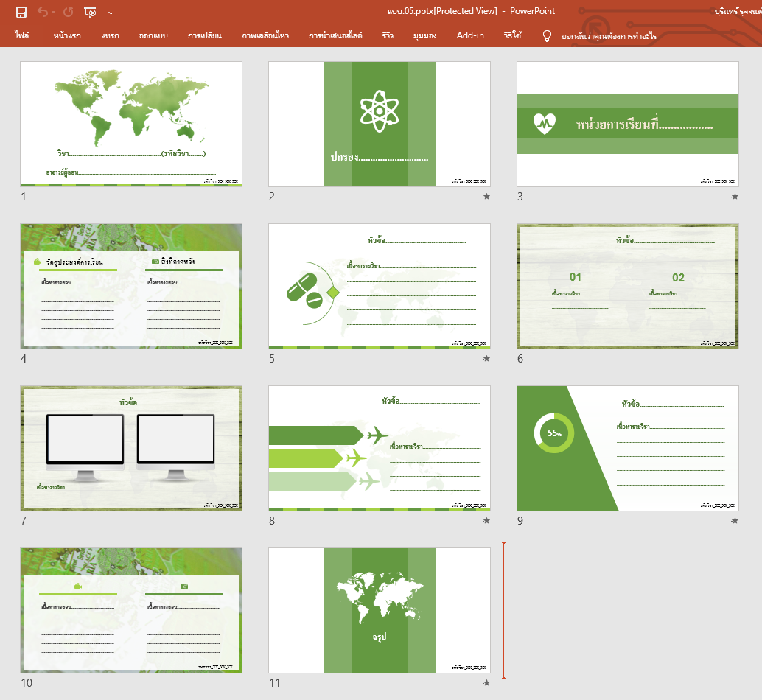Open the ไฟล์ (File) tab

pyautogui.click(x=22, y=35)
